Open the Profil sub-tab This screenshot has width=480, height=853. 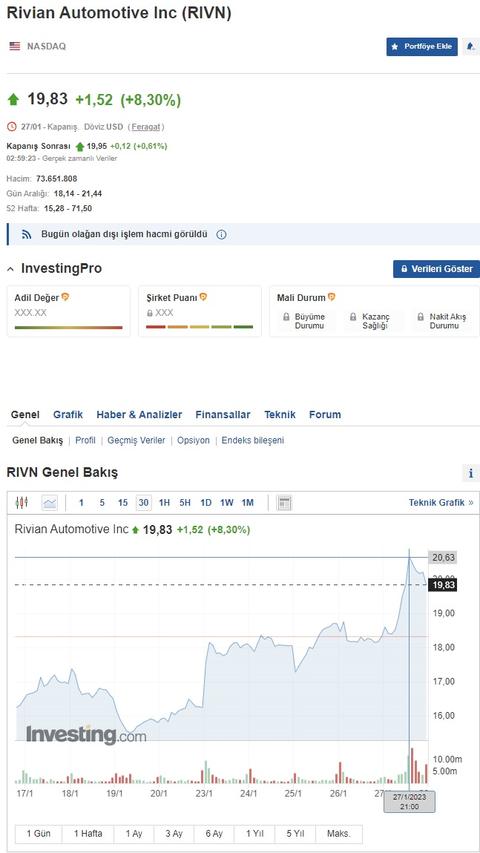[x=85, y=440]
